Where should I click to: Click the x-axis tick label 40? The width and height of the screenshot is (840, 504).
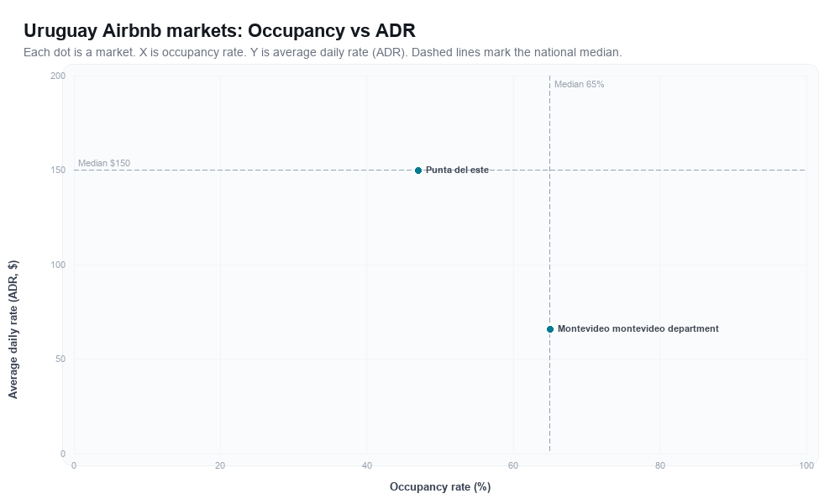click(x=367, y=466)
